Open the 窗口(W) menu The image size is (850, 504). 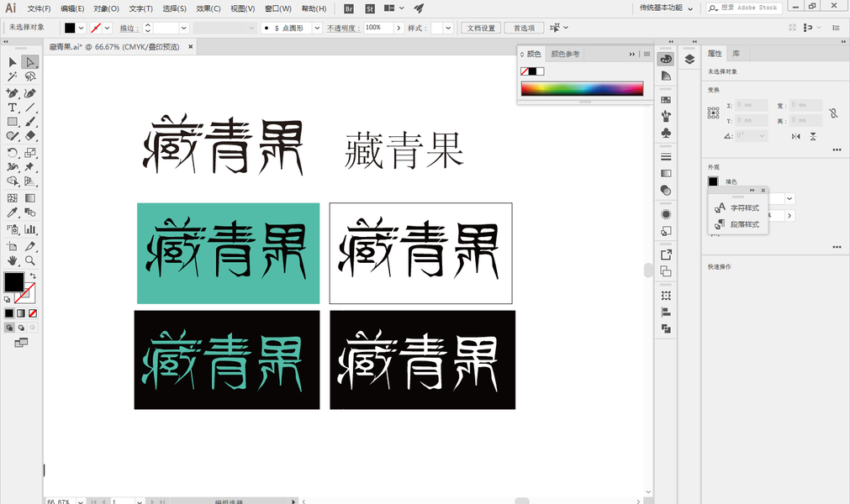(278, 8)
